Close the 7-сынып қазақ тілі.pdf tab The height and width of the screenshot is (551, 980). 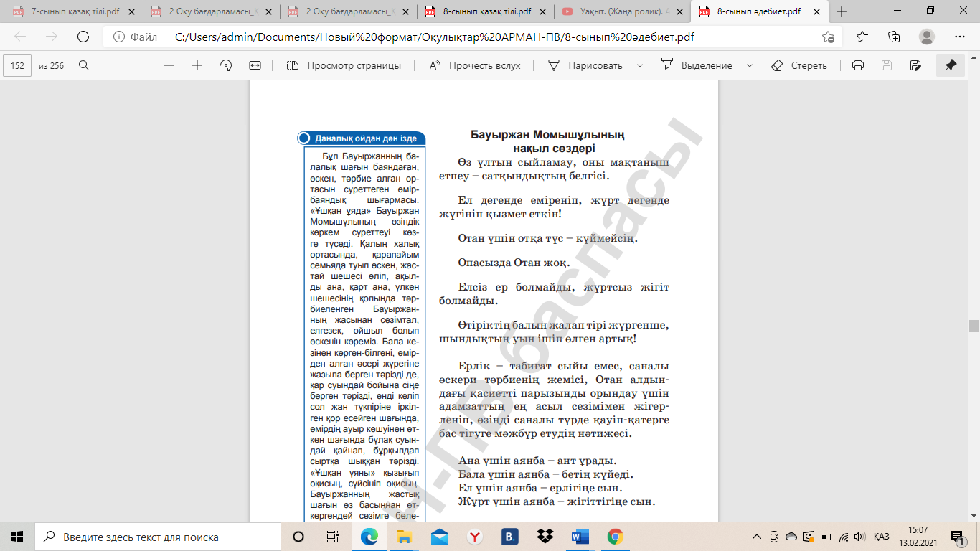click(131, 11)
